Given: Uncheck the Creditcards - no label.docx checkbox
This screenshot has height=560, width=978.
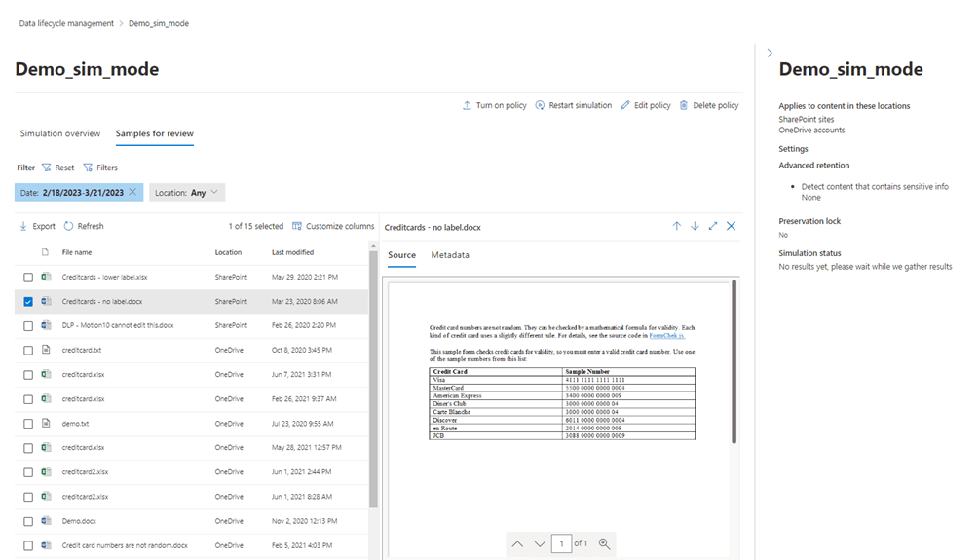Looking at the screenshot, I should [28, 302].
